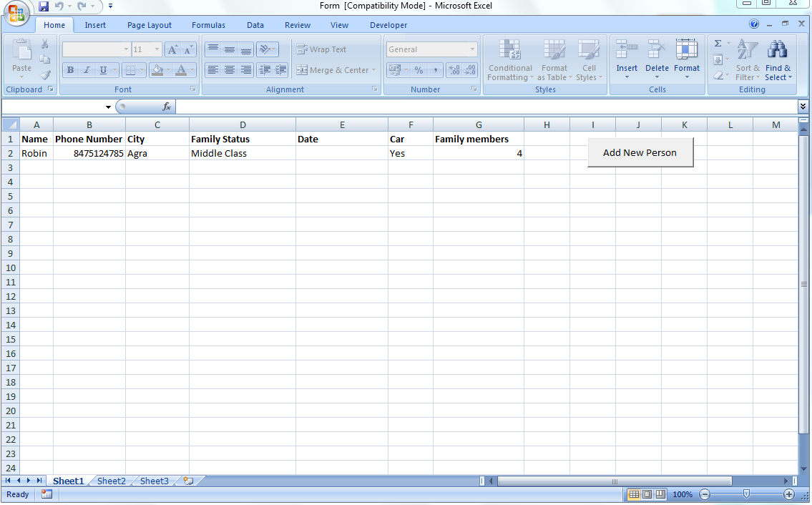
Task: Select the Sheet2 worksheet tab
Action: pyautogui.click(x=111, y=481)
